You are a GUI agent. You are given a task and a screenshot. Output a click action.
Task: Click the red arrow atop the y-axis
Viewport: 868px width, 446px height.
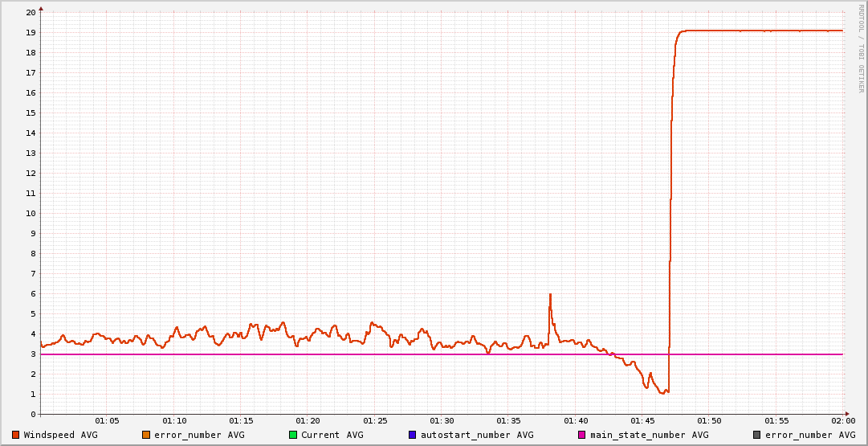click(x=40, y=8)
